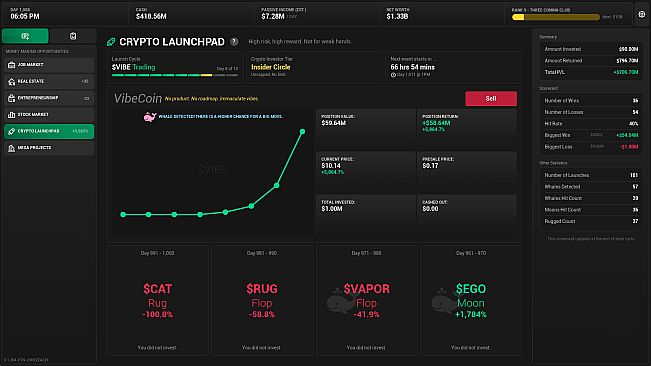
Task: Click the Insider Circle tier label
Action: [x=271, y=67]
